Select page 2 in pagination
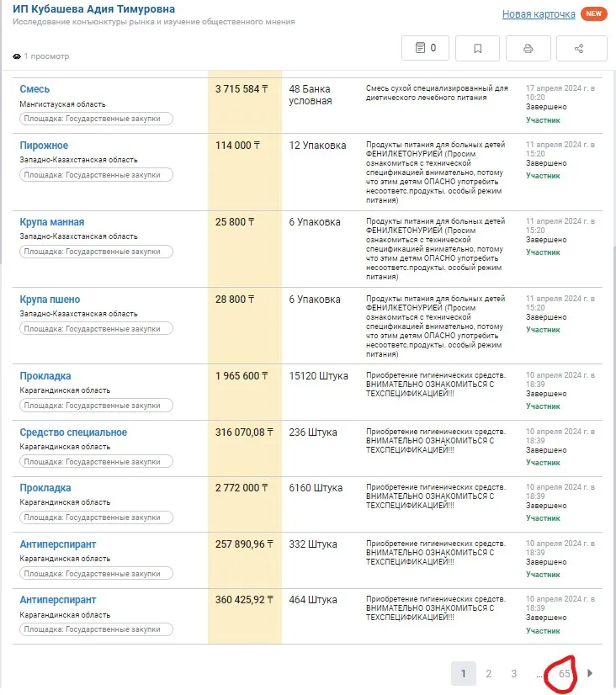Image resolution: width=616 pixels, height=695 pixels. click(488, 673)
